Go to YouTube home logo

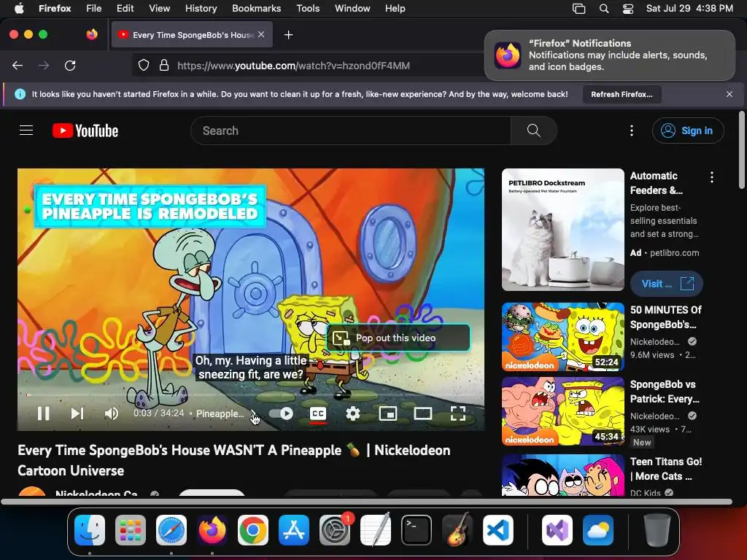(x=85, y=131)
